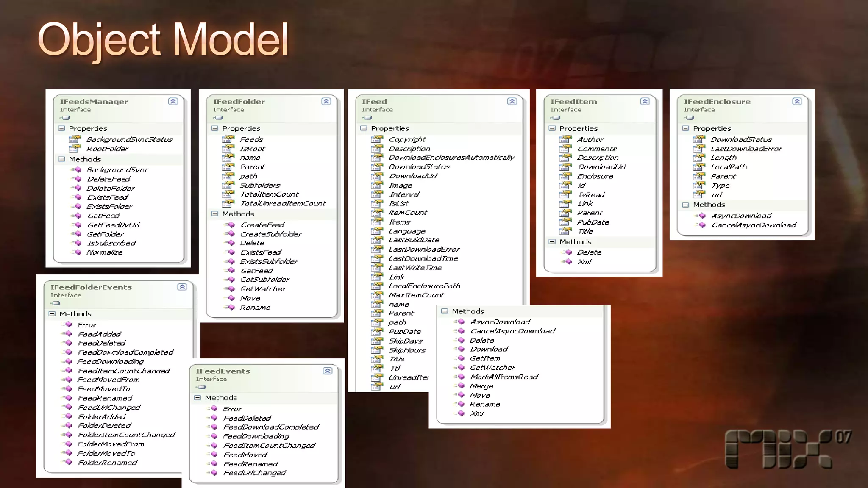Image resolution: width=868 pixels, height=488 pixels.
Task: Select the CreateSubfolder method
Action: point(271,234)
